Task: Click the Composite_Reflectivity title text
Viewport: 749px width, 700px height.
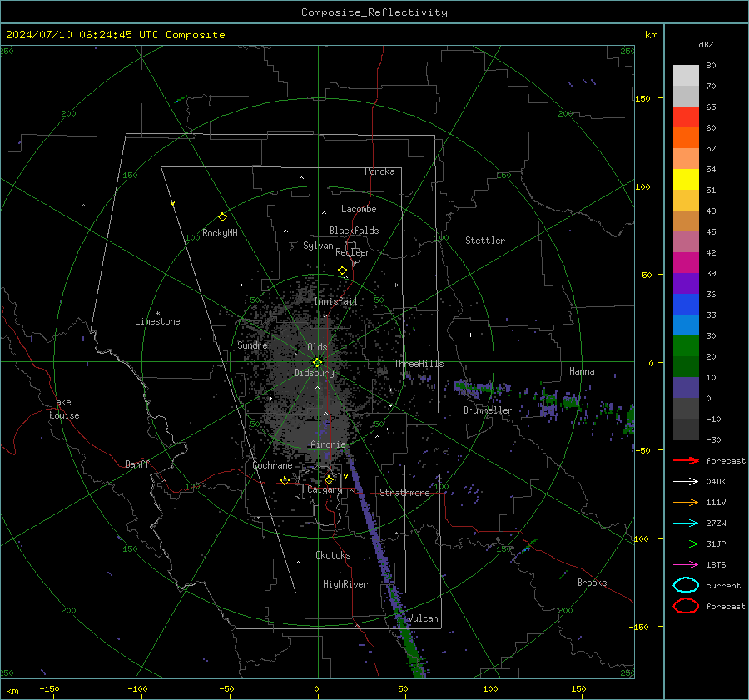Action: [374, 12]
